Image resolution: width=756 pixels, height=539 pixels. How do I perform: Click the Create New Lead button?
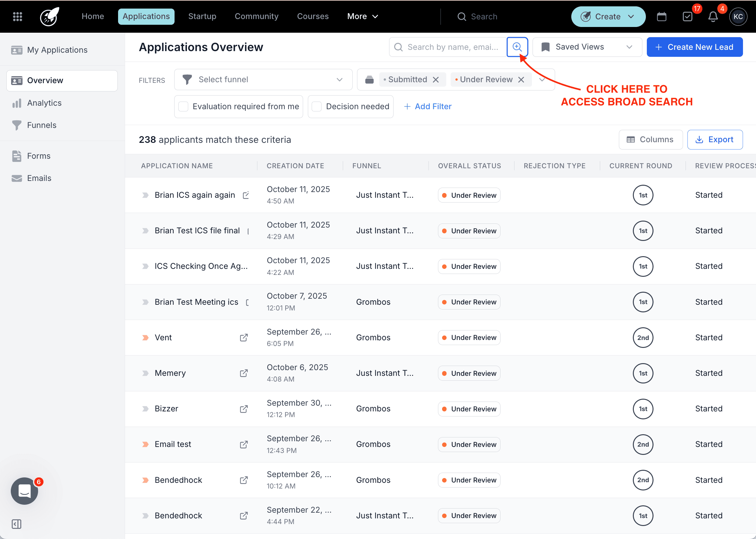(x=694, y=47)
